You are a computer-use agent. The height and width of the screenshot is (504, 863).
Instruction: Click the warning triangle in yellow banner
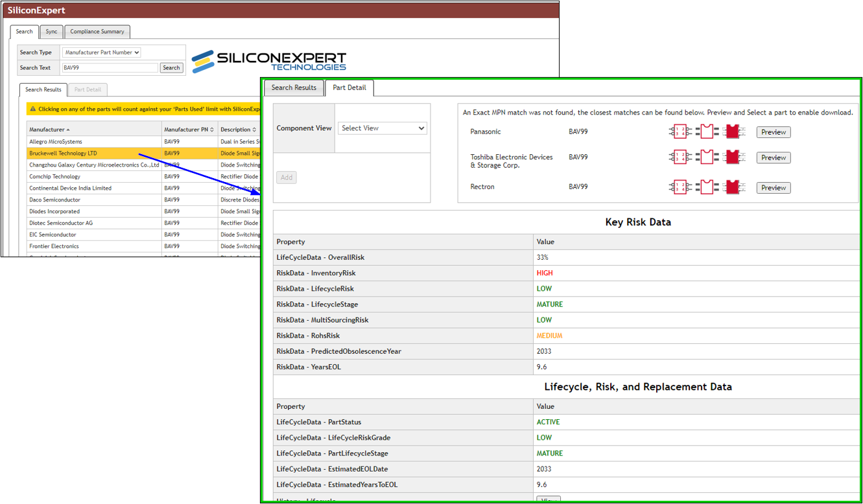[x=33, y=109]
